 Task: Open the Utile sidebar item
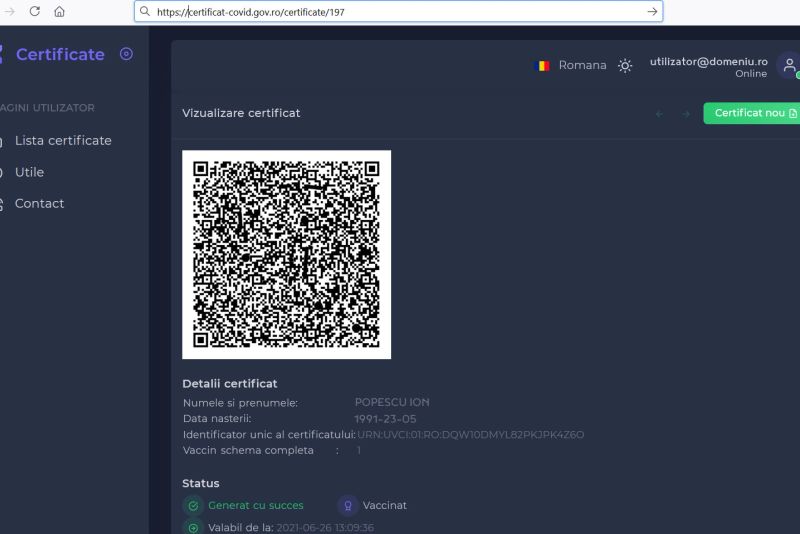[29, 172]
